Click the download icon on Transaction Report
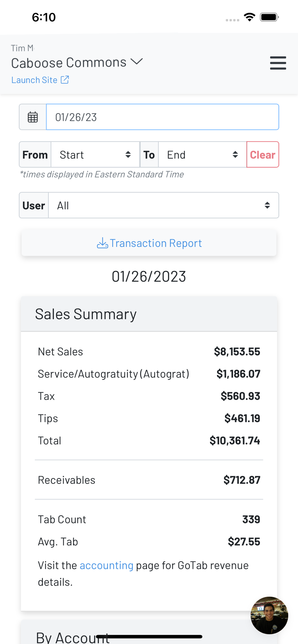This screenshot has height=644, width=298. 102,243
